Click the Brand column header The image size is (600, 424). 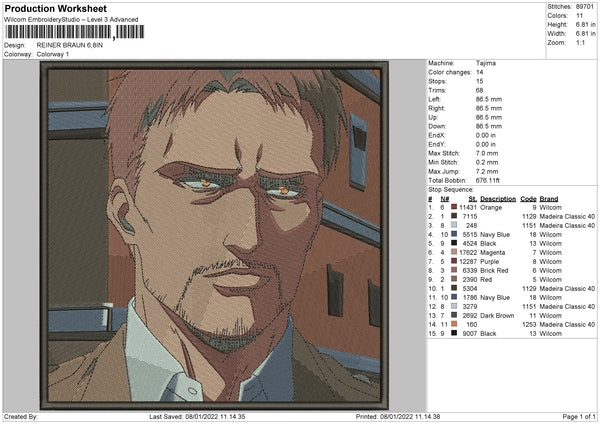click(x=549, y=199)
